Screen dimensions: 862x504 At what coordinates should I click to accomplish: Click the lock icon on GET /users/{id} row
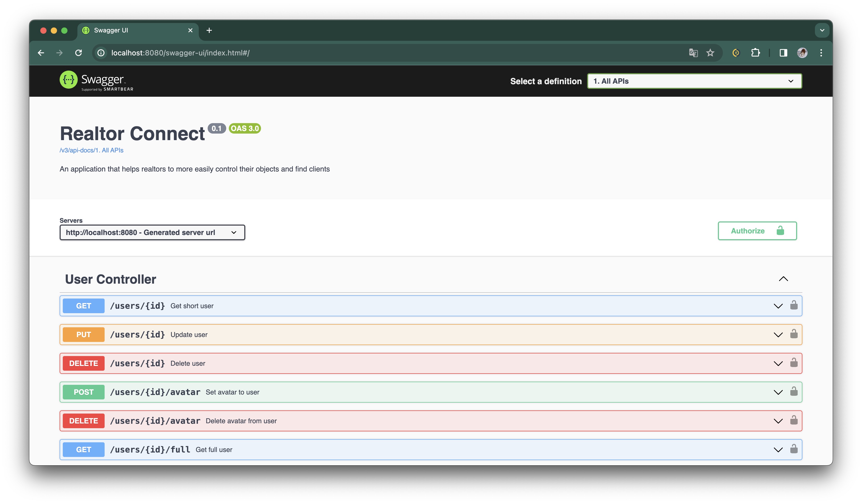[793, 305]
